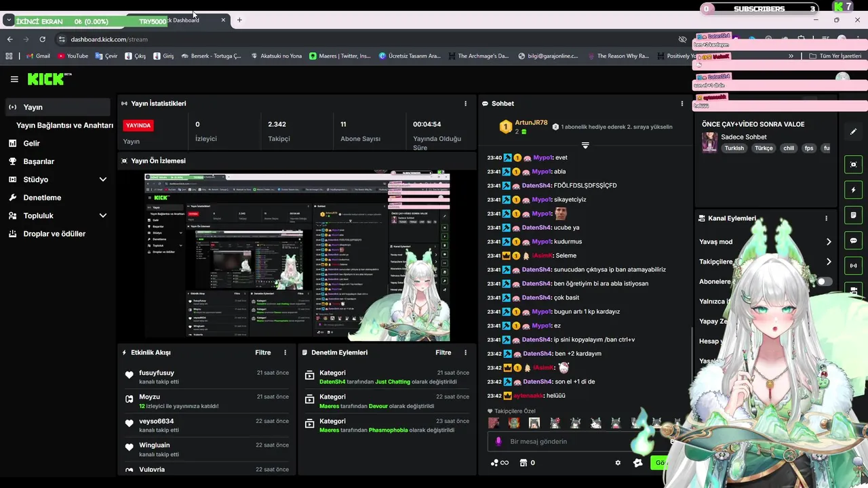Click the broadcast signal quick action icon

(x=853, y=266)
